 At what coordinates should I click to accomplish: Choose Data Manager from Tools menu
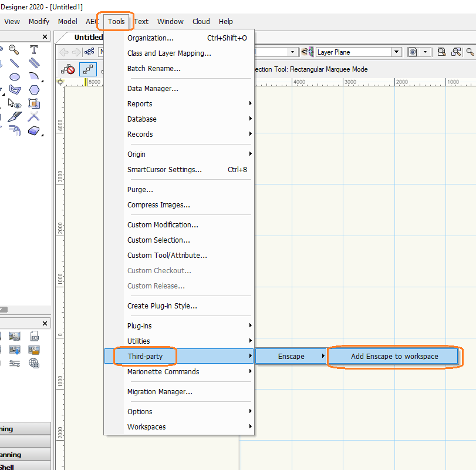pos(153,89)
